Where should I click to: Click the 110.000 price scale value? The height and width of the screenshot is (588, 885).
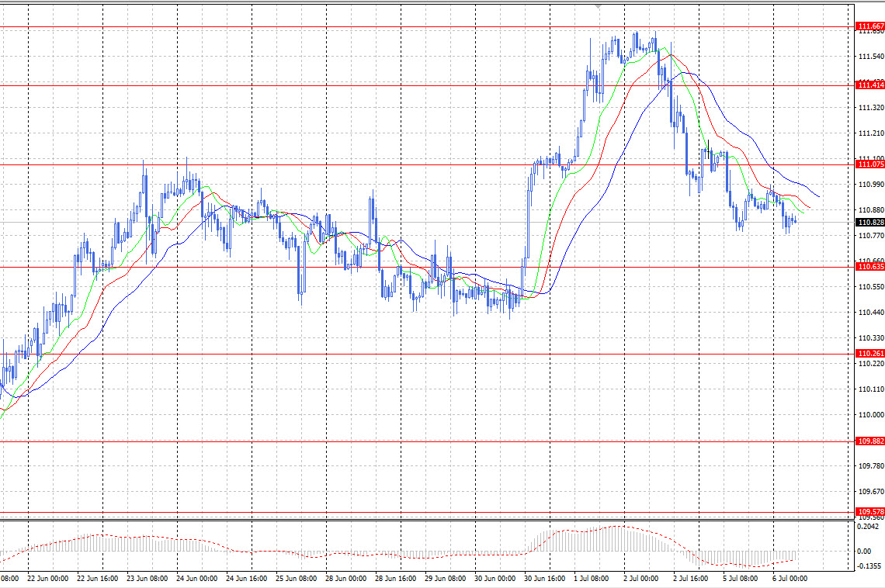click(871, 415)
